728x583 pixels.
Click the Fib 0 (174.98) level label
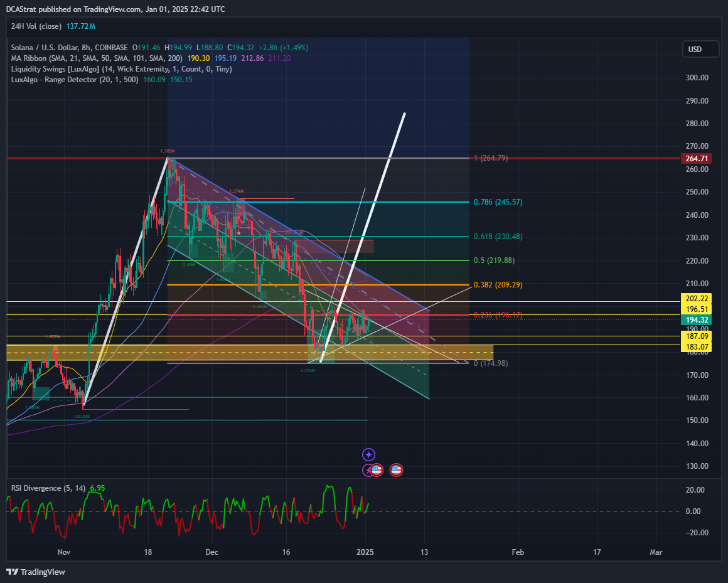point(491,363)
